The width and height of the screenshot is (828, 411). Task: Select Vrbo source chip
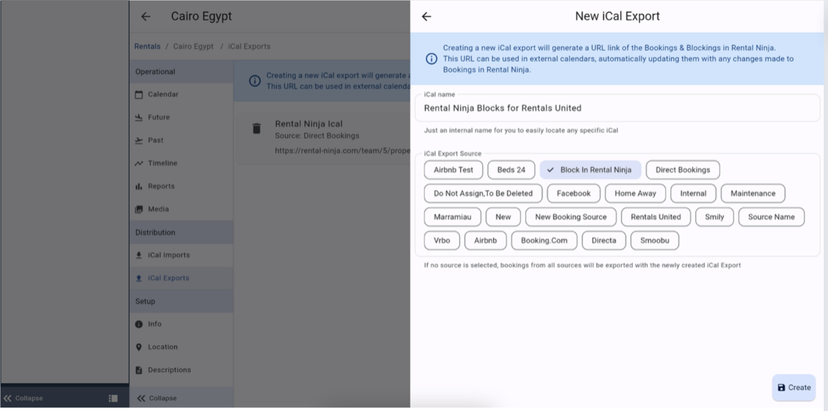[442, 240]
